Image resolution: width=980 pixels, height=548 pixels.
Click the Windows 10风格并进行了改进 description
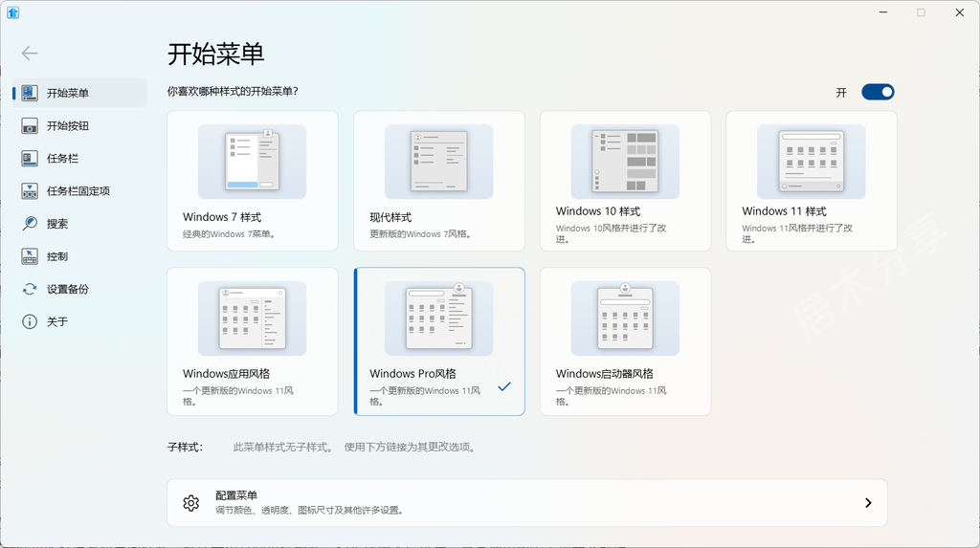point(611,233)
